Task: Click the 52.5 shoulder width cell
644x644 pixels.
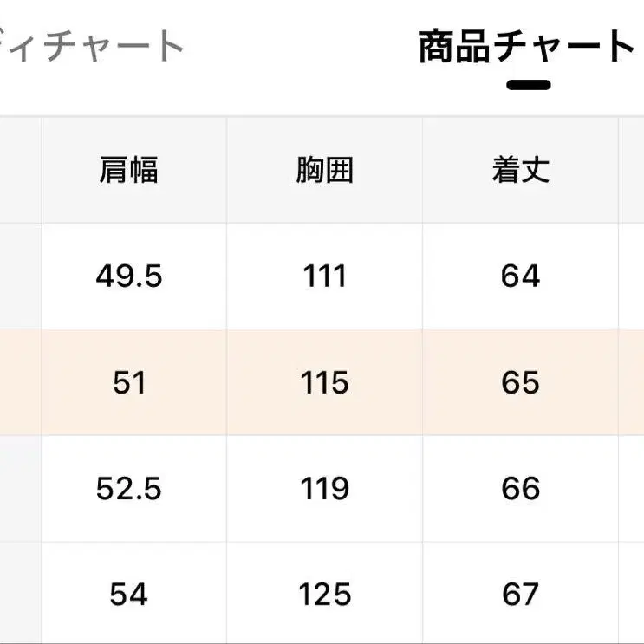Action: (129, 489)
